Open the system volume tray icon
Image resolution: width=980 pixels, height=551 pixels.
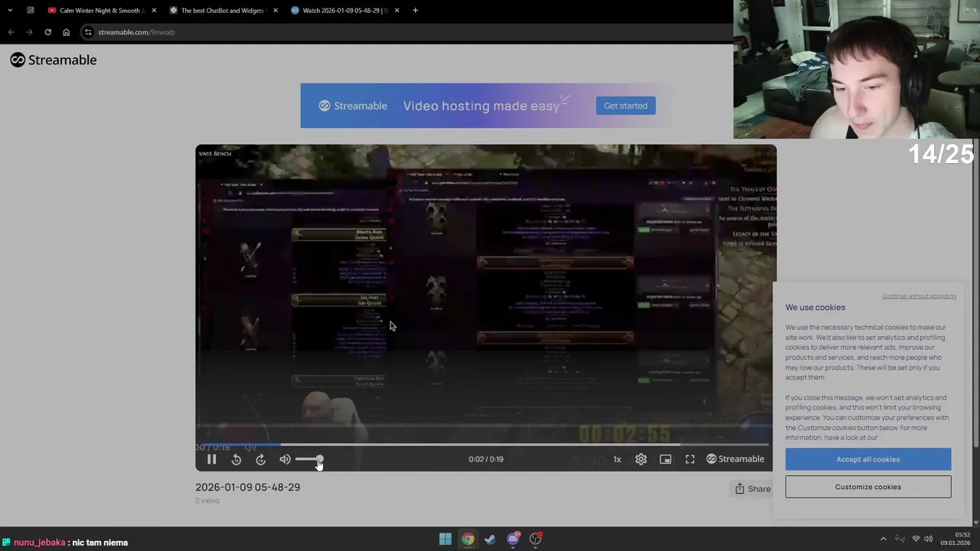point(928,539)
